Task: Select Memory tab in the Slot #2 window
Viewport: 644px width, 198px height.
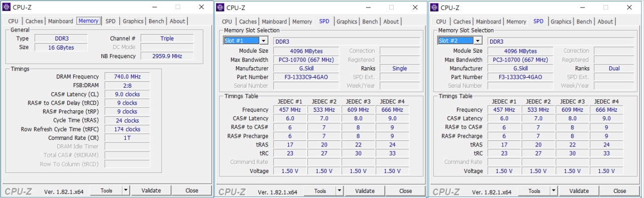Action: click(516, 22)
